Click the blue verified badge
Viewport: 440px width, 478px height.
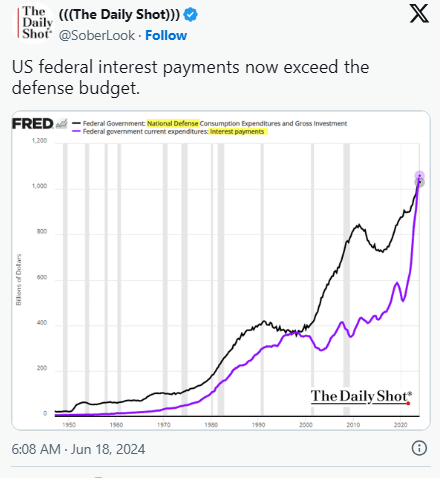click(191, 15)
